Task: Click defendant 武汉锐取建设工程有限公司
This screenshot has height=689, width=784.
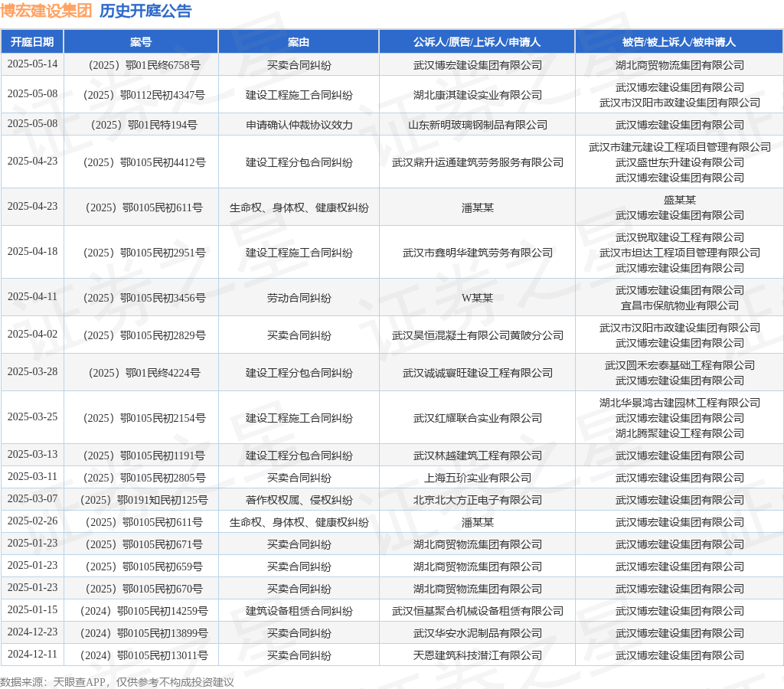Action: pos(680,237)
